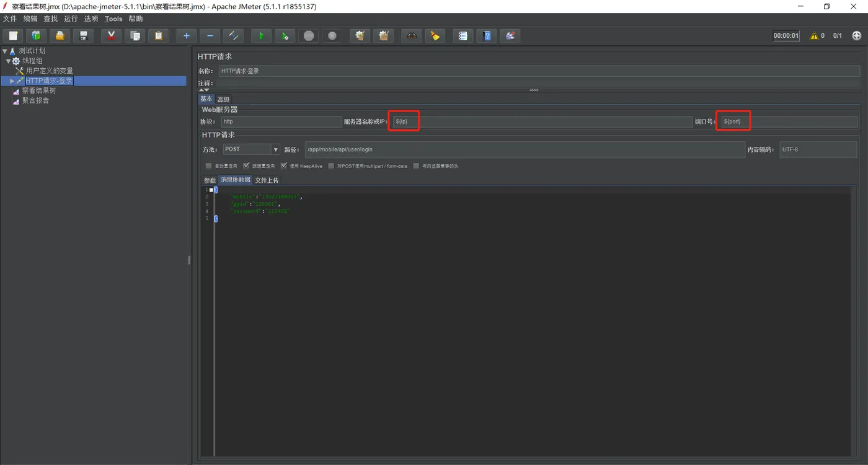The image size is (868, 465).
Task: Click the Shutdown test toolbar icon
Action: 332,36
